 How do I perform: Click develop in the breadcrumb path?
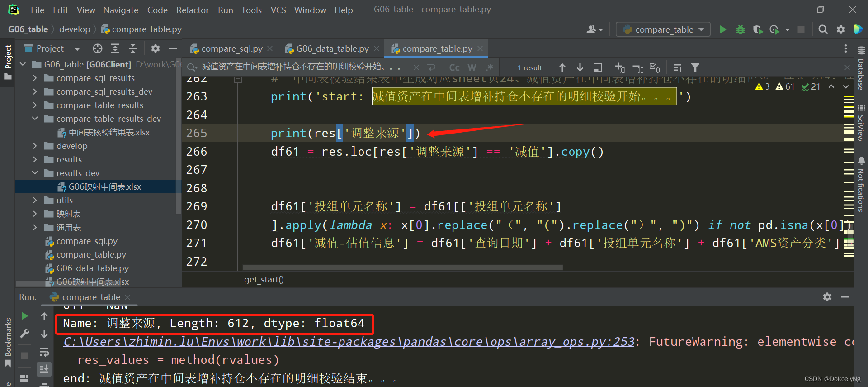coord(75,29)
